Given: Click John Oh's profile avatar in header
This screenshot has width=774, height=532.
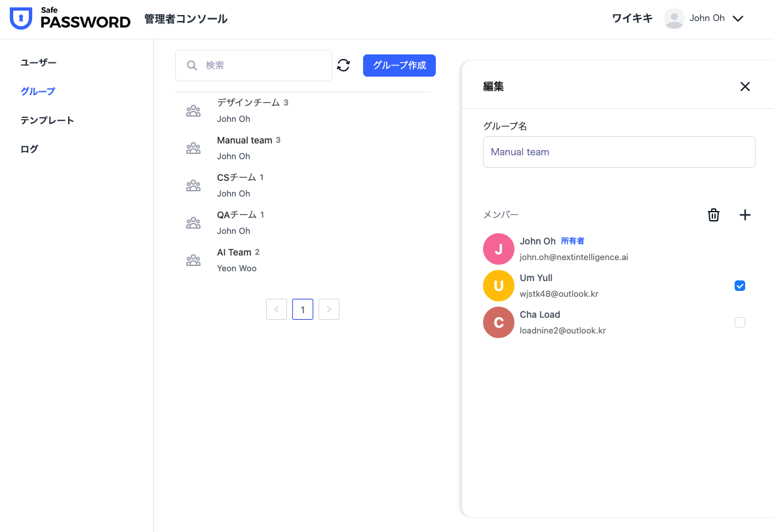Looking at the screenshot, I should [674, 18].
